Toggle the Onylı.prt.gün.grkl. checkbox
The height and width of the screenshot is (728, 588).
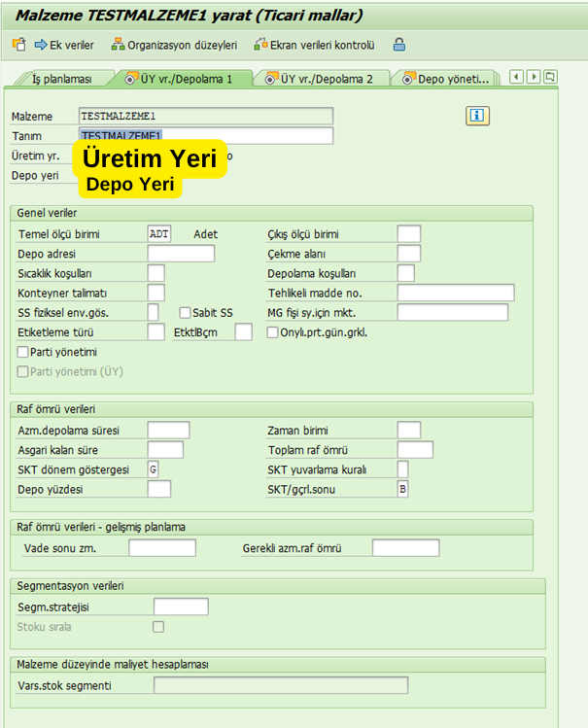273,332
